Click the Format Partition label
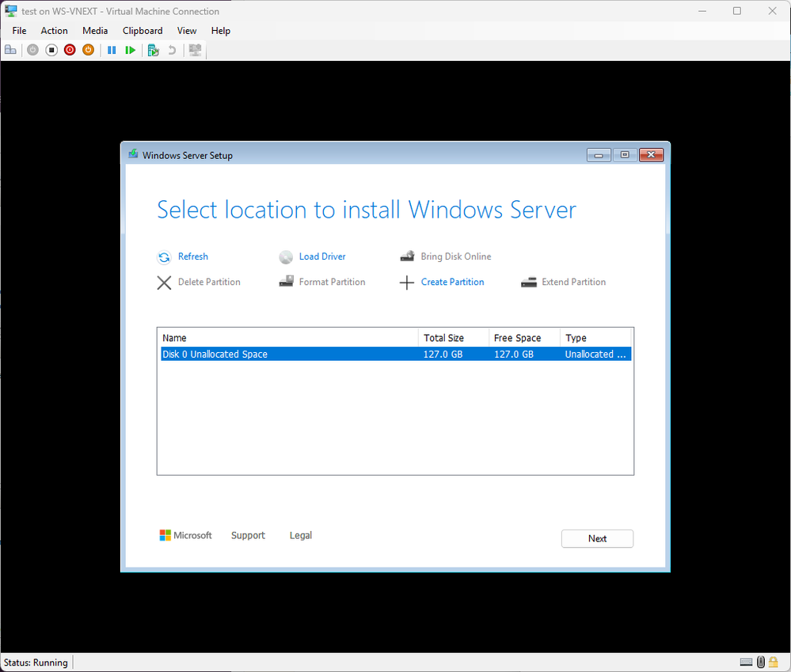The image size is (791, 672). (x=332, y=282)
